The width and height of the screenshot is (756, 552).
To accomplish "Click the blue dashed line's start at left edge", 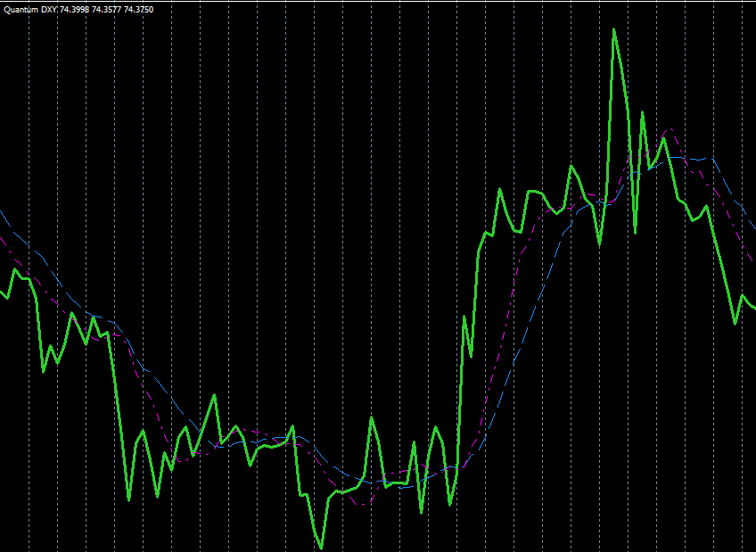I will [2, 212].
